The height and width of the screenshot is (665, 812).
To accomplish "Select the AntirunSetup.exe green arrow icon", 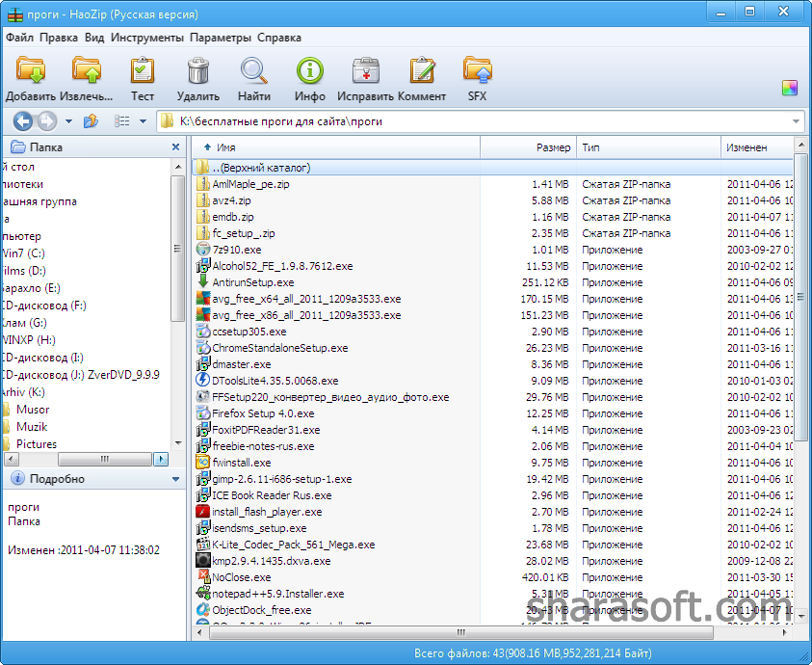I will coord(203,282).
